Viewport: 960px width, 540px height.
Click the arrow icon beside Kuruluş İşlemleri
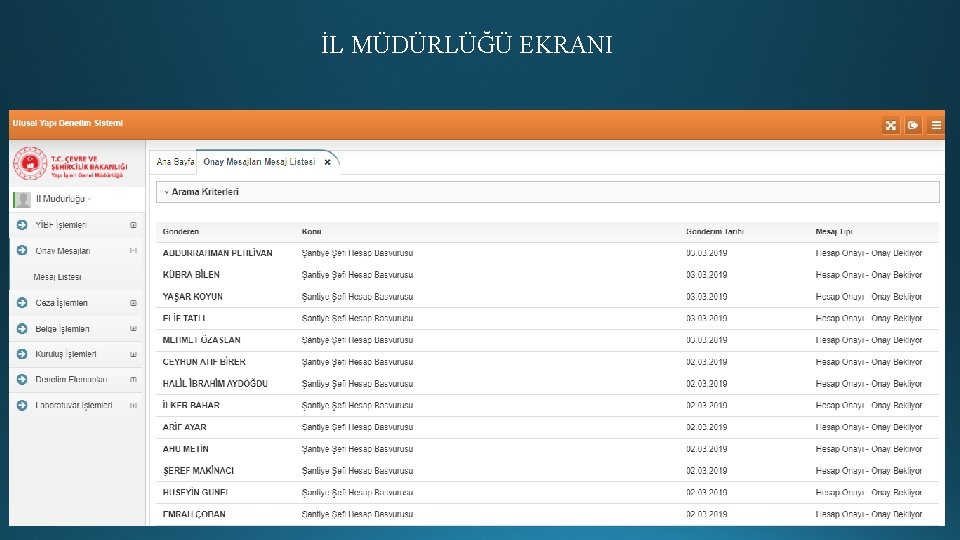pyautogui.click(x=22, y=354)
